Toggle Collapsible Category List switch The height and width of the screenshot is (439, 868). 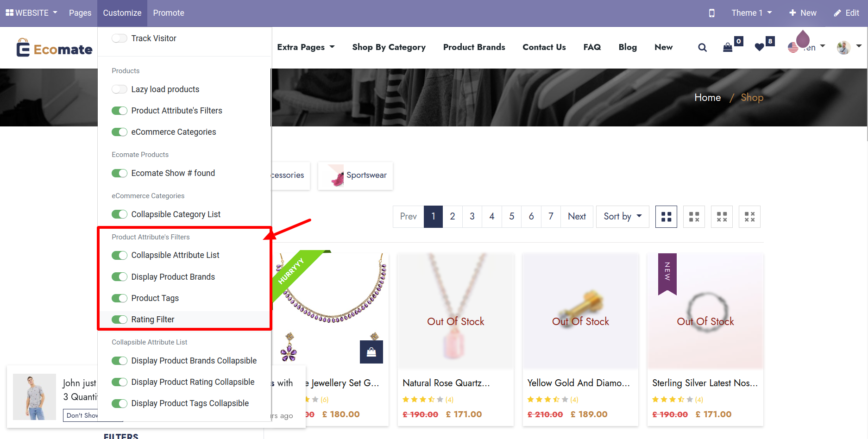point(120,214)
